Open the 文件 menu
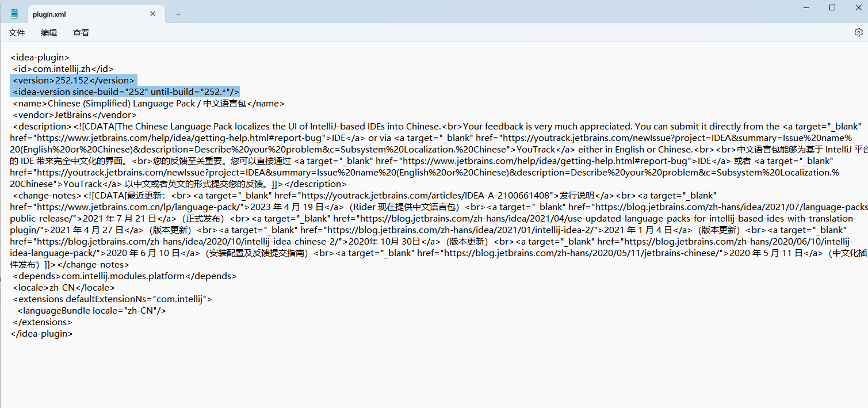Screen dimensions: 868x408 click(x=17, y=33)
